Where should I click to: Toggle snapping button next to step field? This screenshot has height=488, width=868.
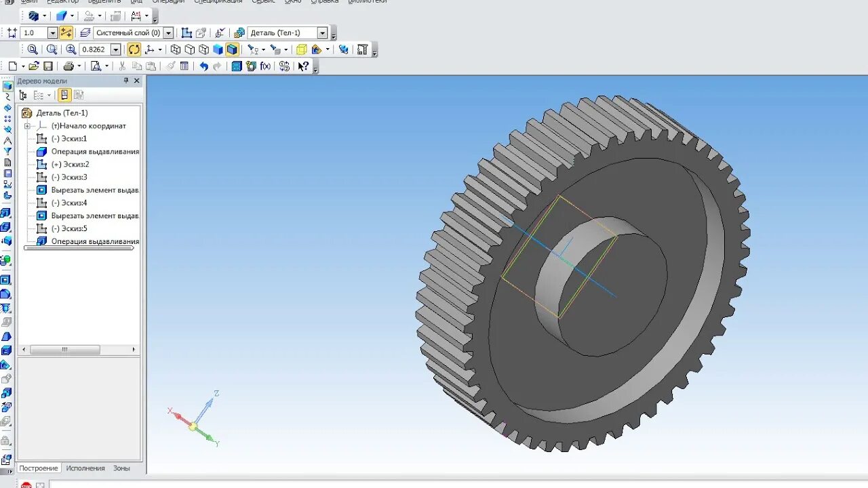coord(66,33)
